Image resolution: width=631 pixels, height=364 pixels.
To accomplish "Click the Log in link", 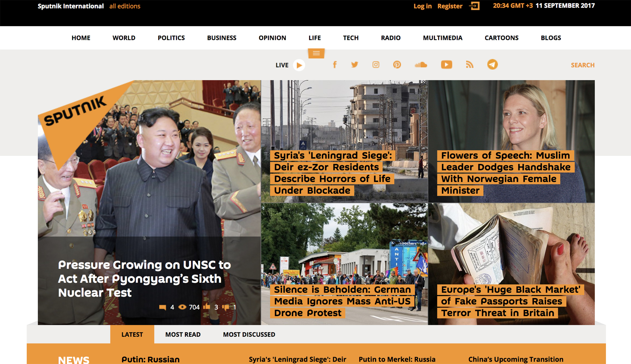I will coord(422,6).
